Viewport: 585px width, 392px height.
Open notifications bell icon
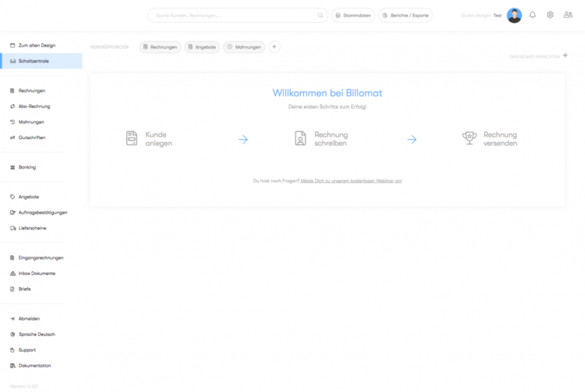point(533,15)
